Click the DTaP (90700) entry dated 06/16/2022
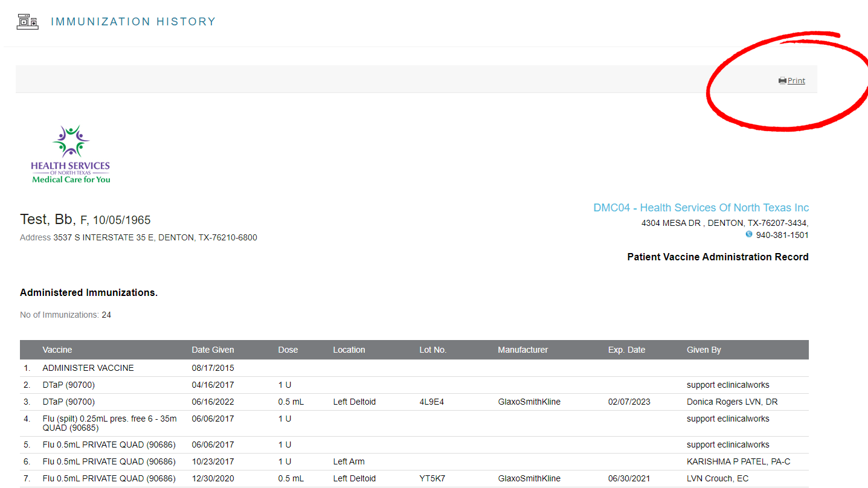 (68, 401)
